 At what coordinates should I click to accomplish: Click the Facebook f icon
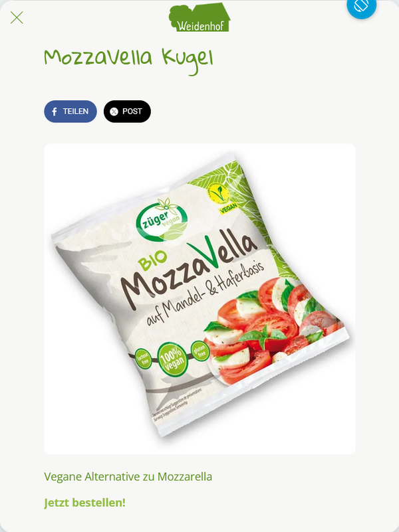55,112
